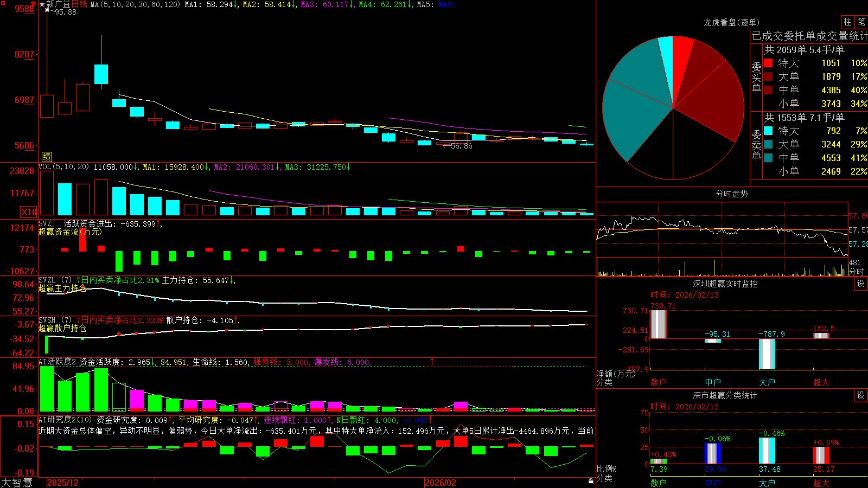Click the cyan 特大 sell-order swatch
The height and width of the screenshot is (488, 868).
(x=768, y=131)
